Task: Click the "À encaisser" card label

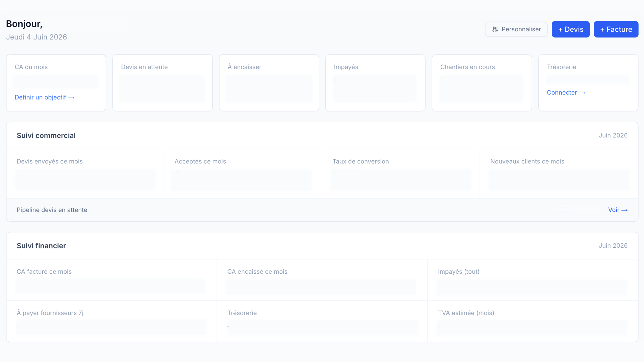Action: [x=244, y=67]
